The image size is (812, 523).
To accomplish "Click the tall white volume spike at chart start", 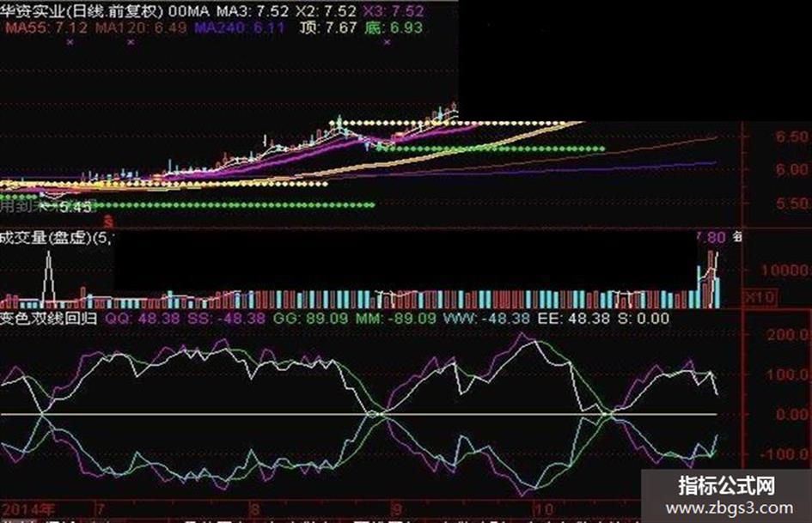I will [x=49, y=277].
